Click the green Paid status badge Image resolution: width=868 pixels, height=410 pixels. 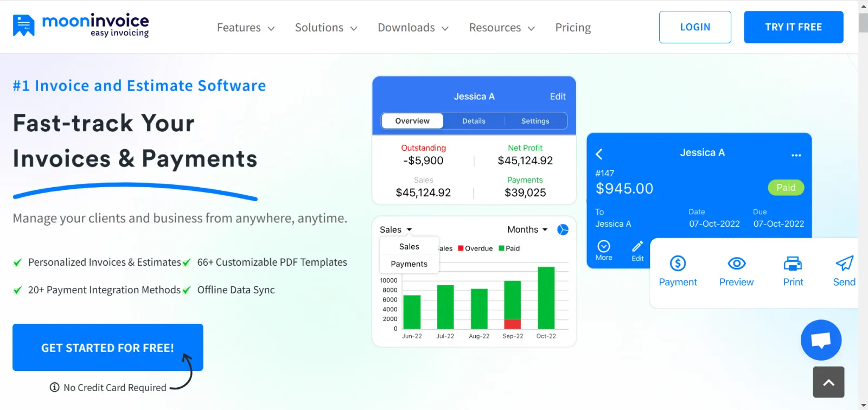coord(786,188)
